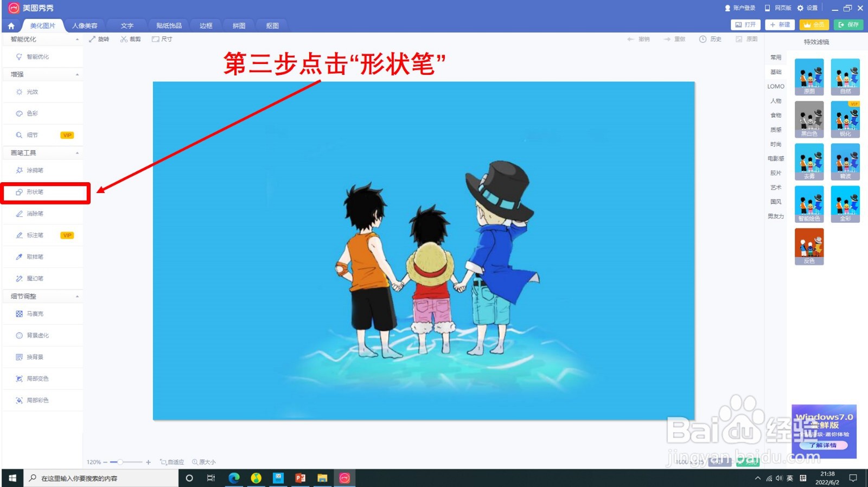Open the 历史 history panel
This screenshot has width=868, height=487.
tap(710, 39)
